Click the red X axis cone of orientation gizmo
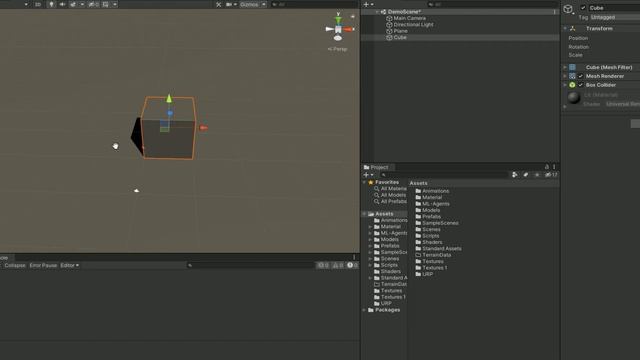640x360 pixels. point(349,29)
